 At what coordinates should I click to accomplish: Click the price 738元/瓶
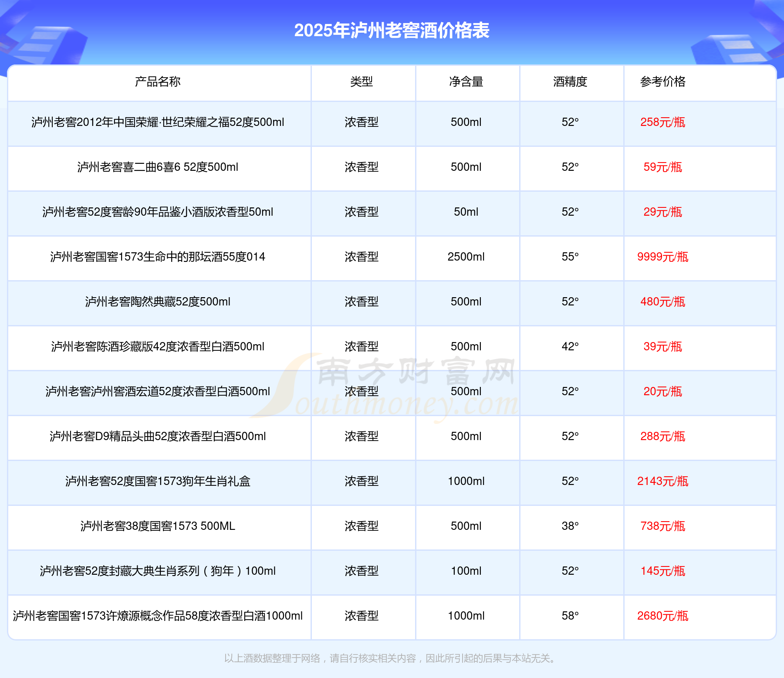(663, 526)
